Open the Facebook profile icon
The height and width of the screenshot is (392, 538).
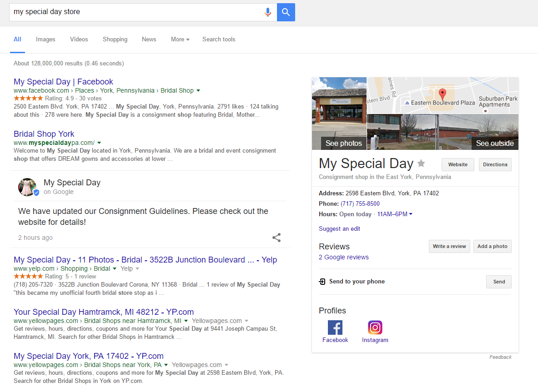click(335, 327)
